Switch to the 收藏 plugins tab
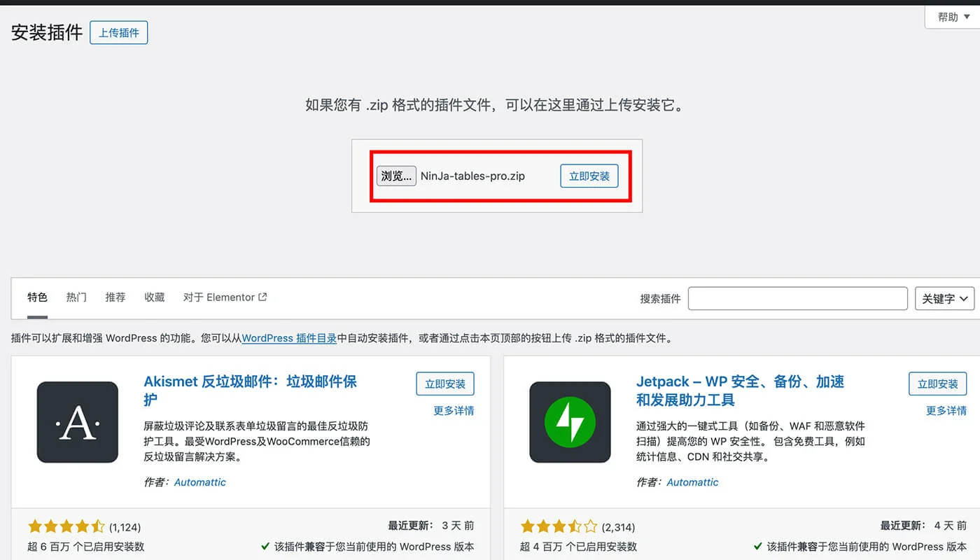 pyautogui.click(x=154, y=297)
